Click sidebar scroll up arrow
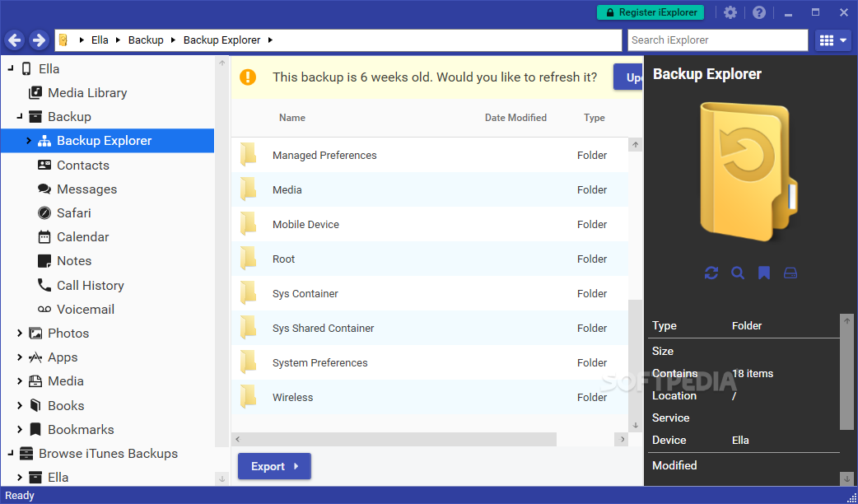The height and width of the screenshot is (504, 858). point(222,63)
